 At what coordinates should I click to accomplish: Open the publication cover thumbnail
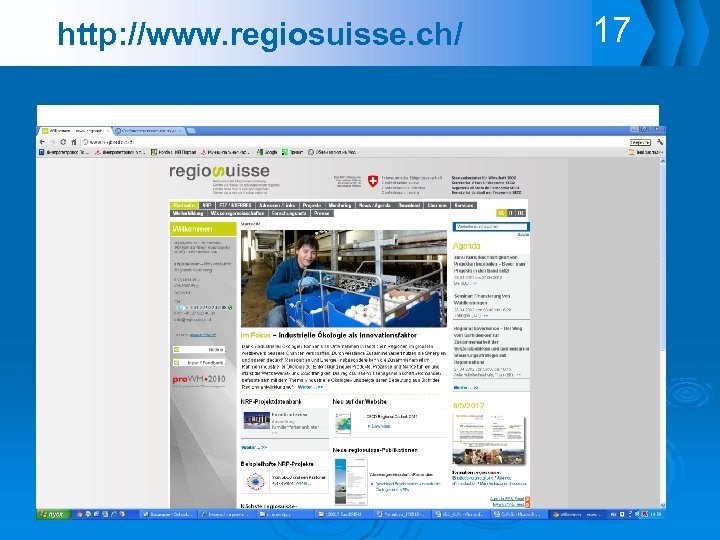point(351,481)
